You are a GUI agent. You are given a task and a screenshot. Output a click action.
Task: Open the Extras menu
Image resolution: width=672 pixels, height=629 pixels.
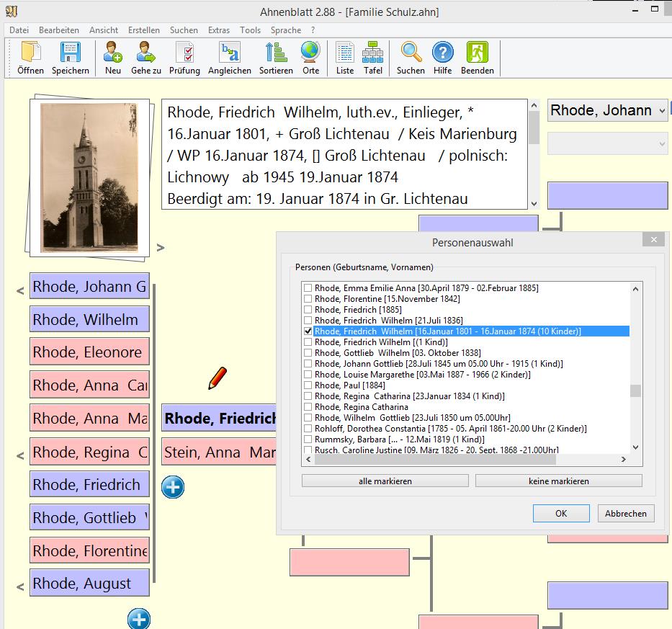pos(218,30)
